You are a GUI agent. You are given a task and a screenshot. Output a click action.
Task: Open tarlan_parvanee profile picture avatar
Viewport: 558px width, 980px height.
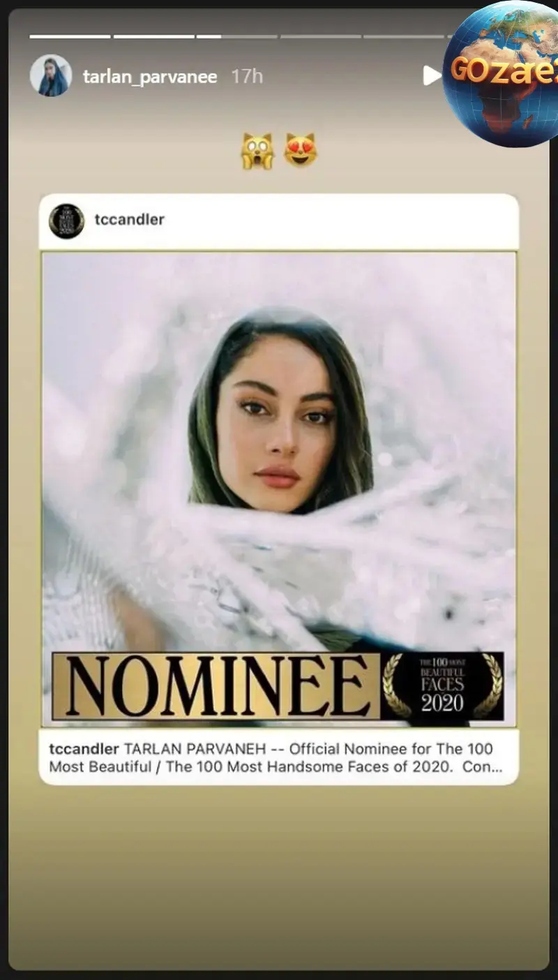51,75
